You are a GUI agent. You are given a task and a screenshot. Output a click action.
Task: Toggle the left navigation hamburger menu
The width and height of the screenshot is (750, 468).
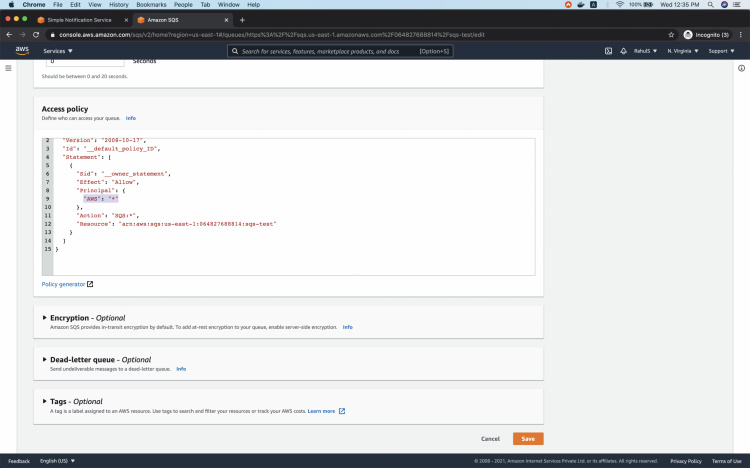(x=8, y=68)
